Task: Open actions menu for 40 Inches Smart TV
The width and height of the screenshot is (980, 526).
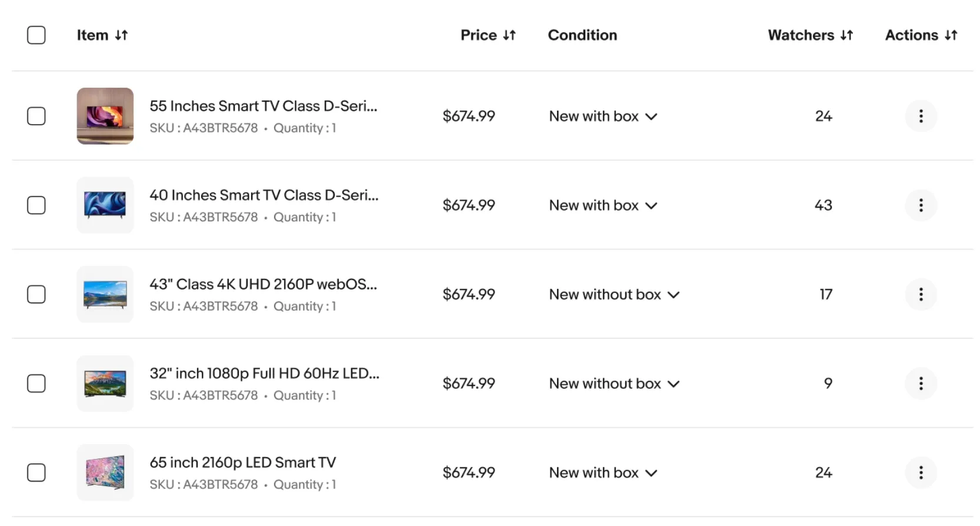Action: (921, 205)
